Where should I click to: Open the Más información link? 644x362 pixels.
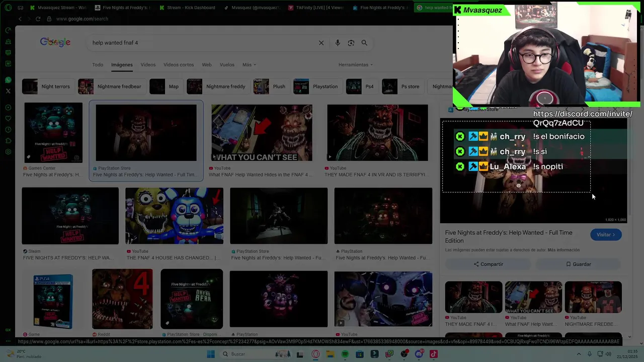click(x=563, y=250)
